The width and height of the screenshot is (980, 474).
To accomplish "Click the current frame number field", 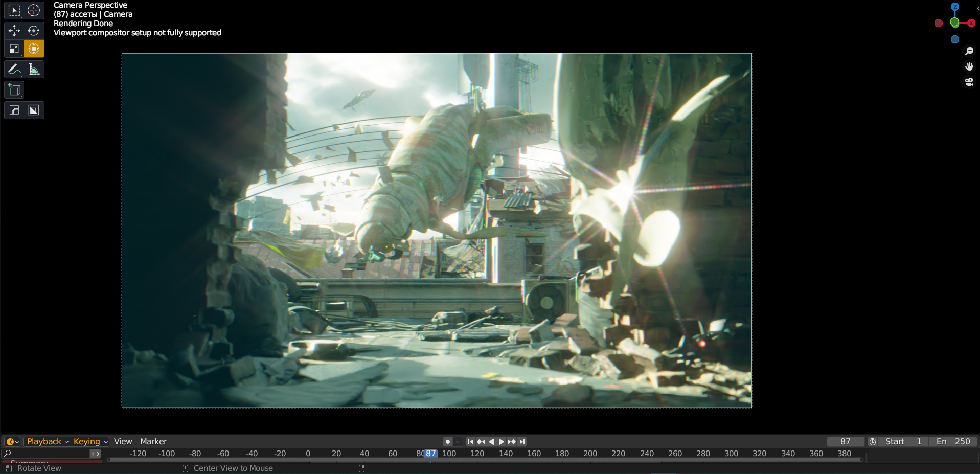I will [845, 442].
